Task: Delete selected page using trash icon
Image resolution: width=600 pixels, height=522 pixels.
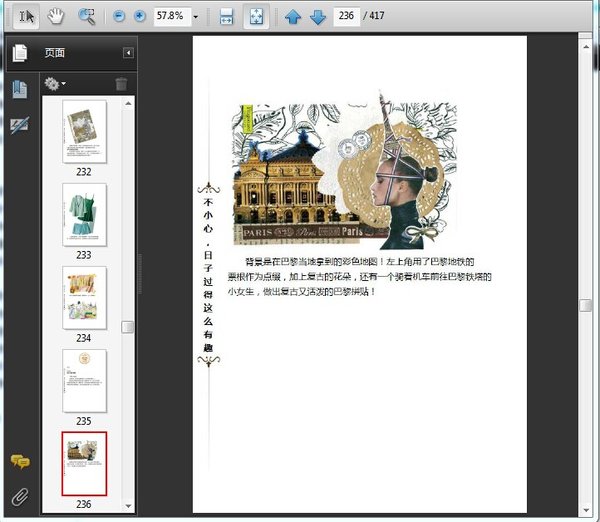Action: click(x=121, y=84)
